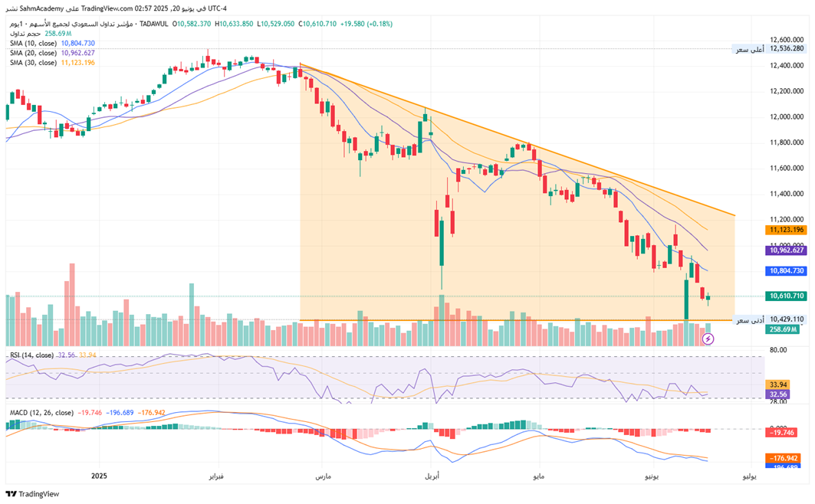Click the 12,000.000 price axis label
Image resolution: width=815 pixels, height=504 pixels.
click(x=787, y=116)
